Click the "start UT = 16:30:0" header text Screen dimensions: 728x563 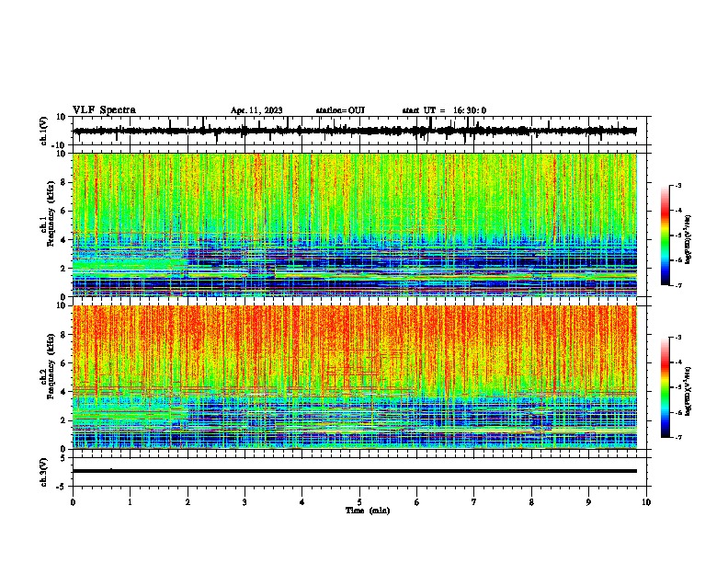pyautogui.click(x=444, y=110)
